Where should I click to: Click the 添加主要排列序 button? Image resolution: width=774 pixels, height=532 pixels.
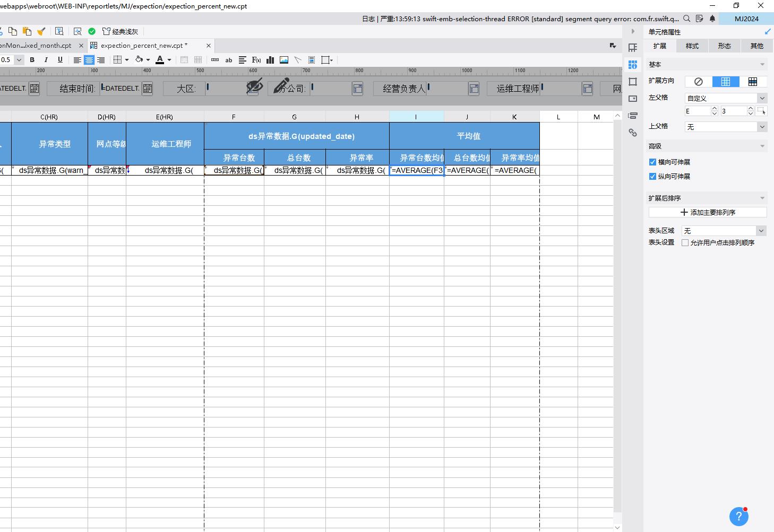[708, 212]
